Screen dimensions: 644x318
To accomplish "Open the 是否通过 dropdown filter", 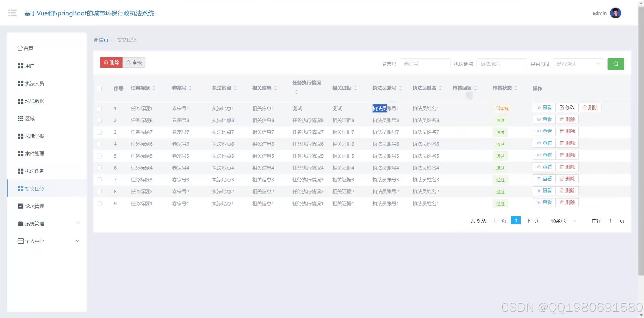I will coord(578,64).
